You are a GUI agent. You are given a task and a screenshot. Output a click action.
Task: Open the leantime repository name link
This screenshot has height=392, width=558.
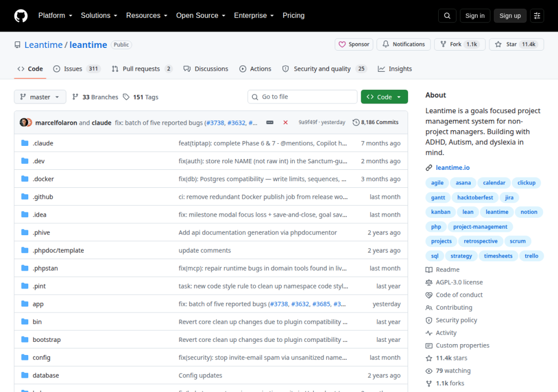(x=88, y=45)
